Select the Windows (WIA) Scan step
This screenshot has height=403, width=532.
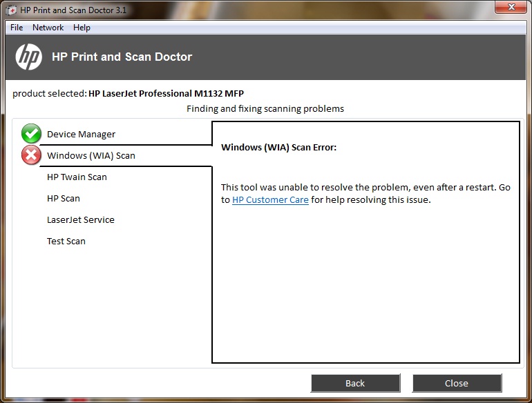91,155
